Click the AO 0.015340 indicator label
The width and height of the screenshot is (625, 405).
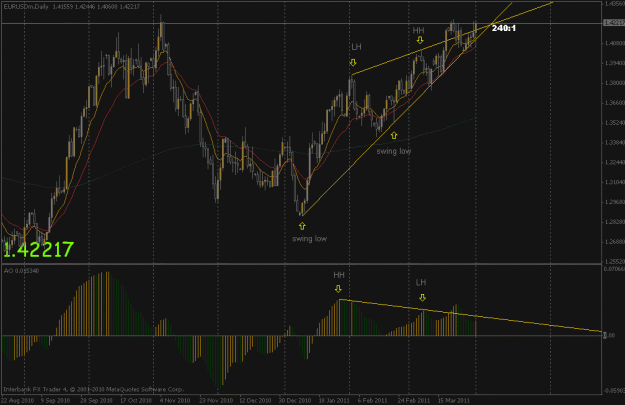[x=22, y=271]
